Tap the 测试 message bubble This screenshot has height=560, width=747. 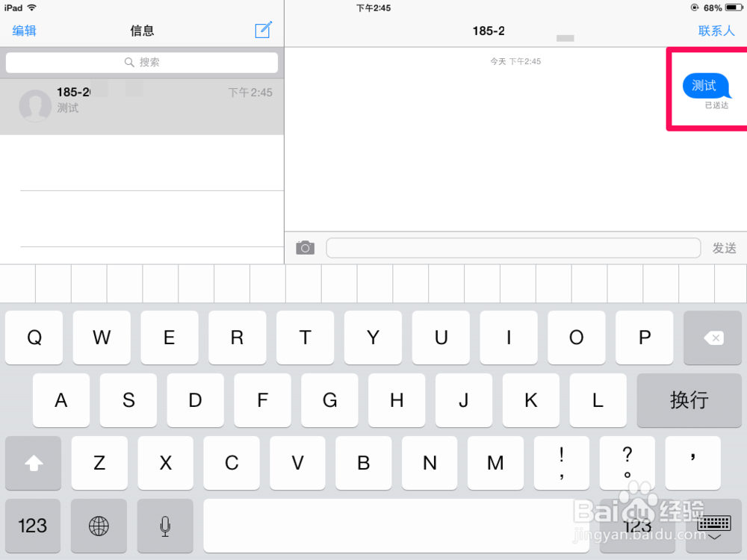[705, 85]
